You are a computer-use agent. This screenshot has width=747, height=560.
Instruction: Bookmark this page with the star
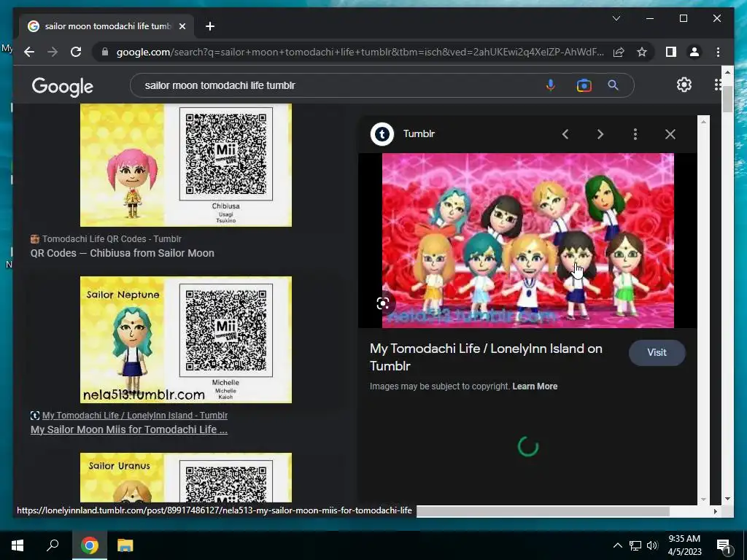tap(642, 52)
